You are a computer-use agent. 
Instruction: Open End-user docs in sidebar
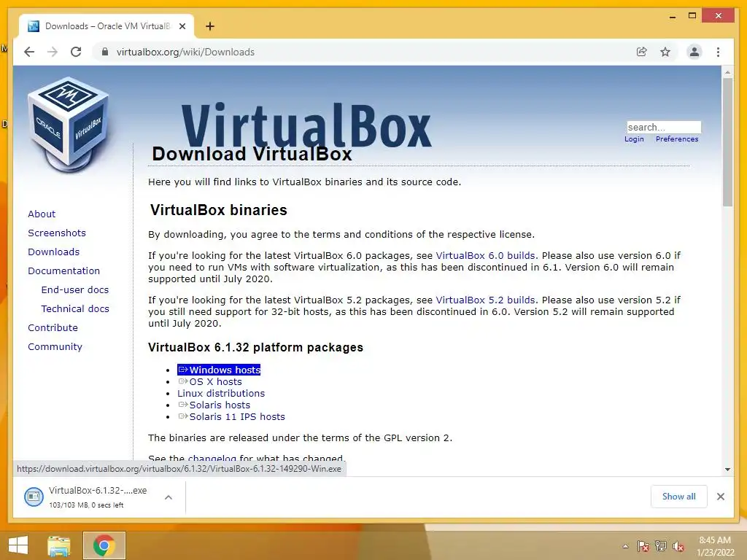[x=75, y=290]
